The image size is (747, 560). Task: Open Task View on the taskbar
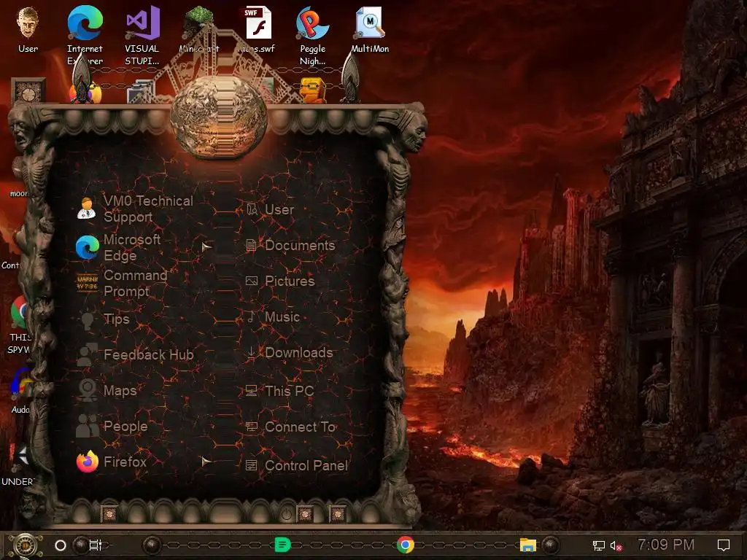pyautogui.click(x=96, y=545)
